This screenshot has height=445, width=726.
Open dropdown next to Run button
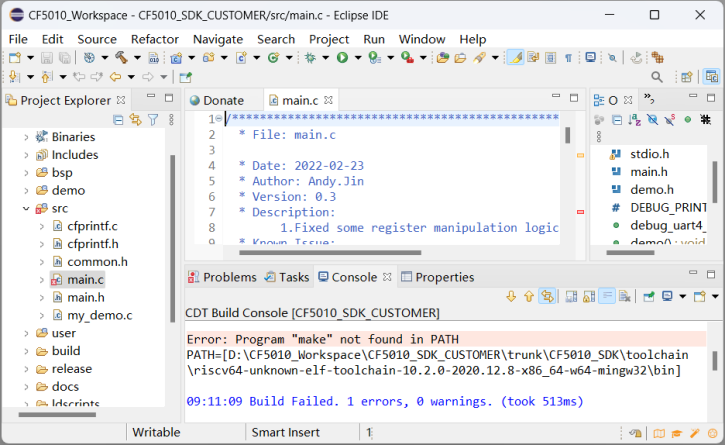tap(358, 58)
